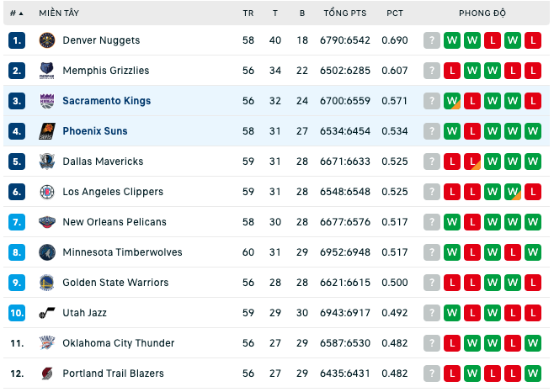Screen dimensions: 554x392
Task: Click the Sacramento Kings team logo
Action: pos(47,101)
